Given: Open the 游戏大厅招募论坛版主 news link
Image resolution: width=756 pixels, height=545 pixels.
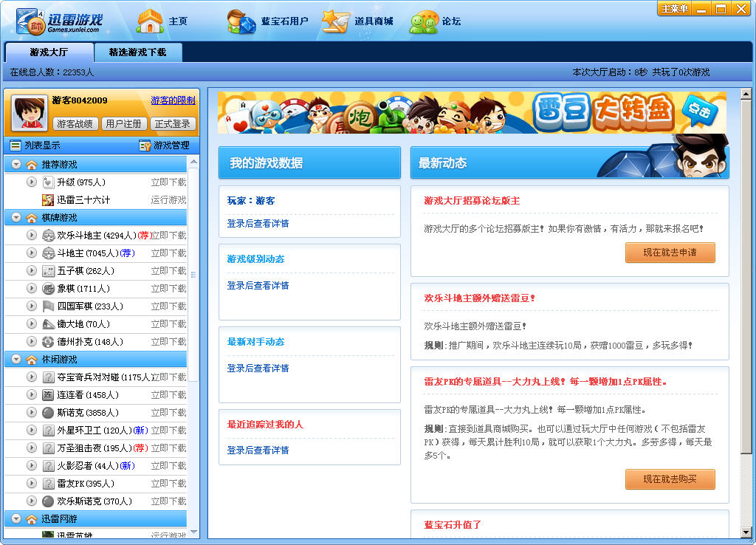Looking at the screenshot, I should point(472,201).
